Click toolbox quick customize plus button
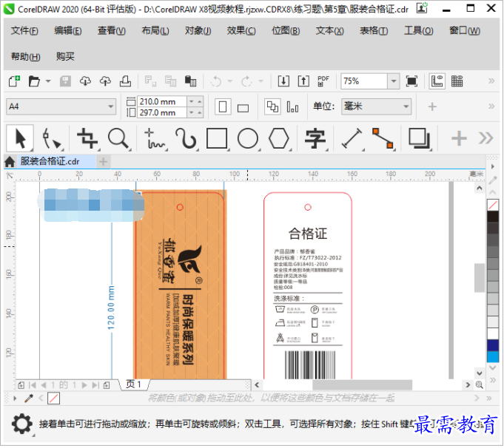Screen dimensions: 504x448 (x=459, y=138)
